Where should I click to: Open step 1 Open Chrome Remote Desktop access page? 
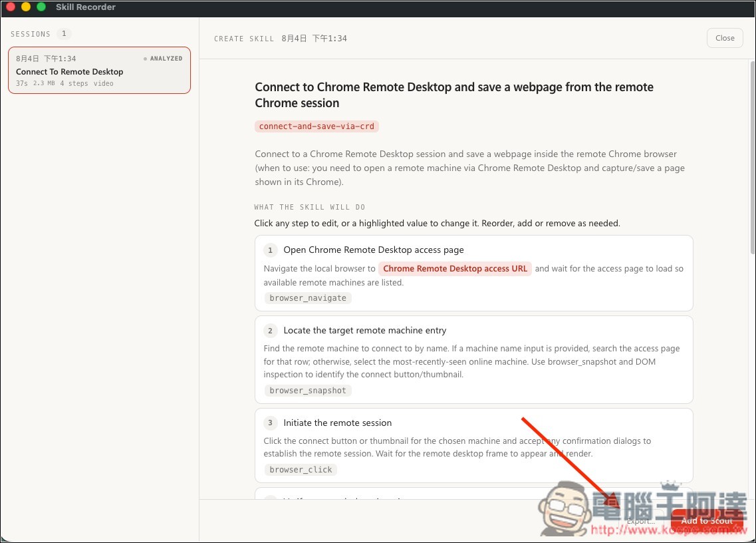[x=473, y=273]
